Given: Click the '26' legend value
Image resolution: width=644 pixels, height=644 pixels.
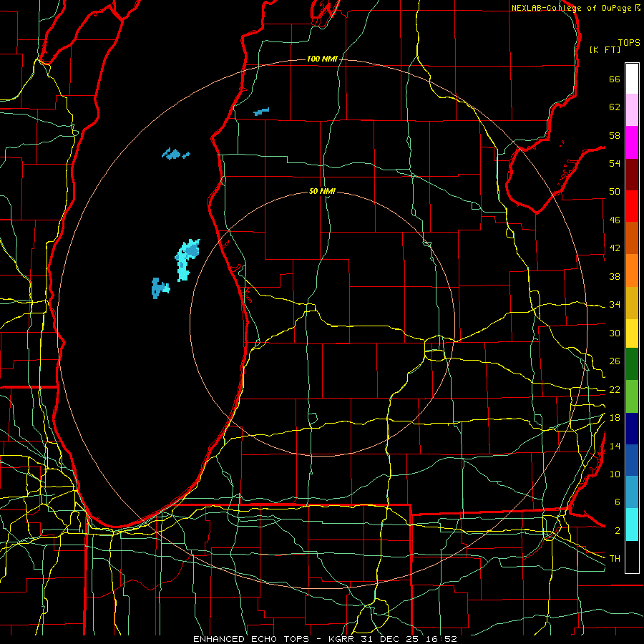Looking at the screenshot, I should (x=615, y=361).
